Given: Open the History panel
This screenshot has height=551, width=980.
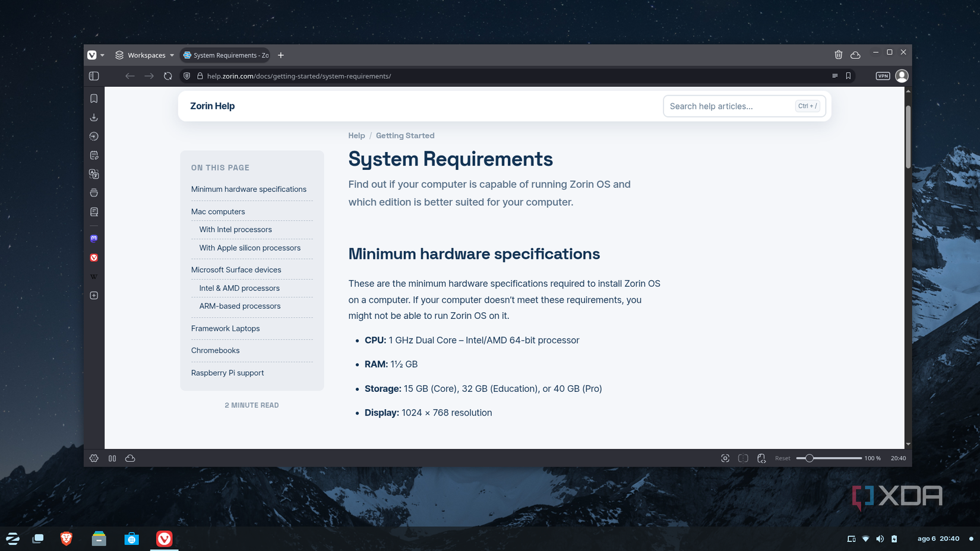Looking at the screenshot, I should (x=94, y=136).
